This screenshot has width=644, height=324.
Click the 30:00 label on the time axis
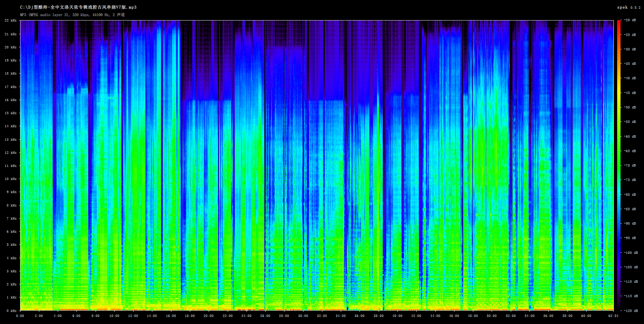(x=303, y=316)
